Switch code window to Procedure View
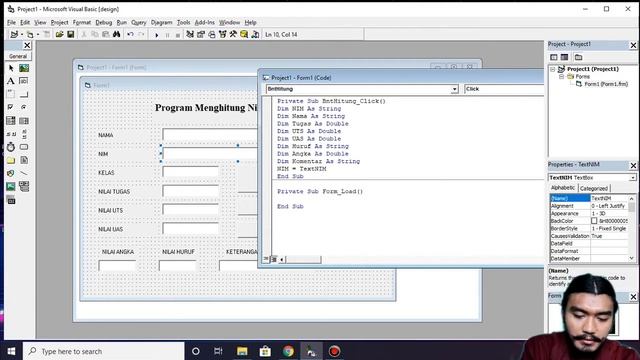 point(266,259)
